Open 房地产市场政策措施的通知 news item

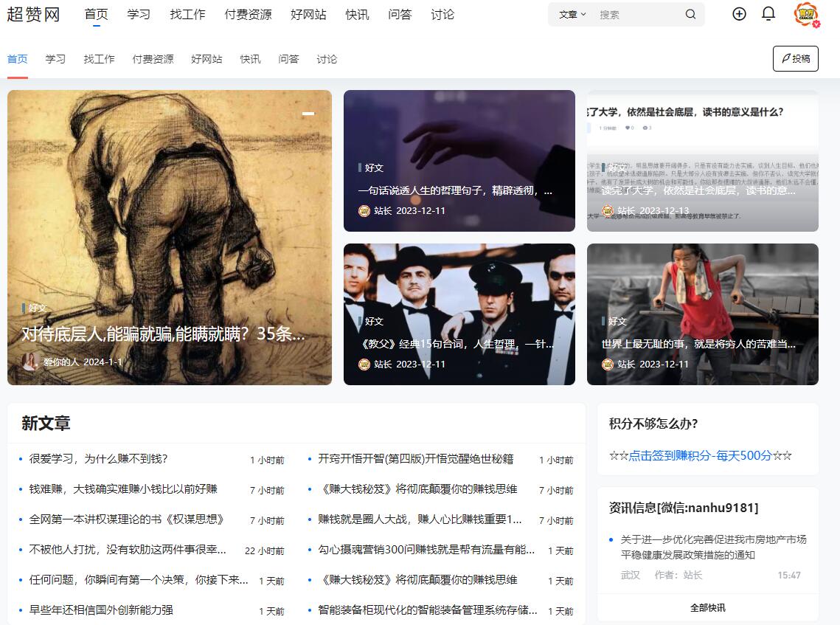point(714,547)
